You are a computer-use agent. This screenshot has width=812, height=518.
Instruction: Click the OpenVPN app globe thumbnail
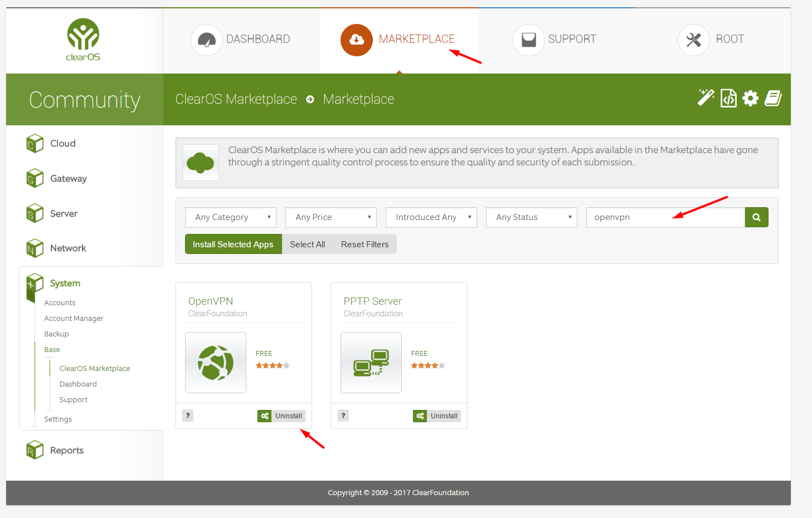pyautogui.click(x=216, y=363)
